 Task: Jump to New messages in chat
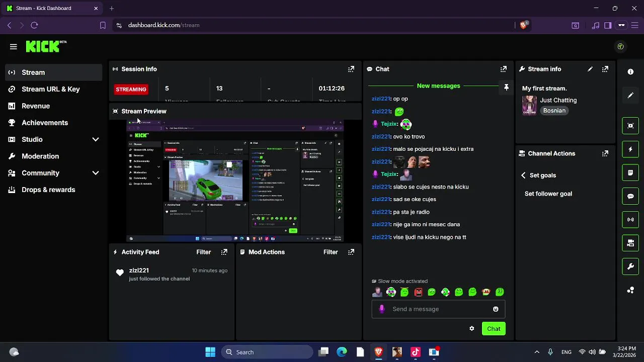tap(438, 86)
